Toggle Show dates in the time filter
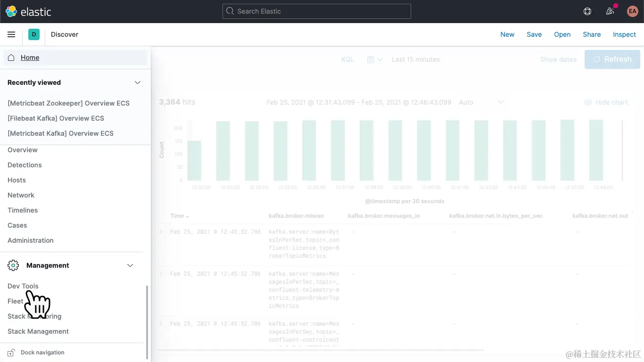The image size is (644, 362). point(558,59)
